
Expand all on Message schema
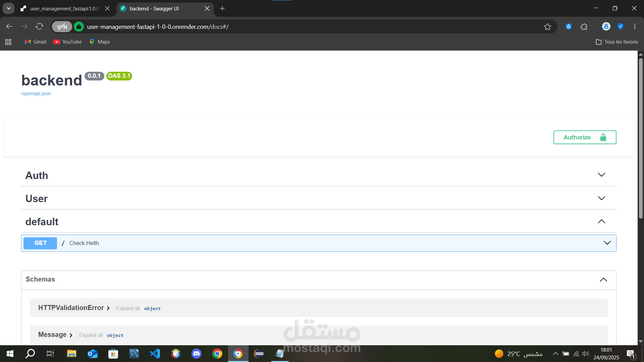91,335
